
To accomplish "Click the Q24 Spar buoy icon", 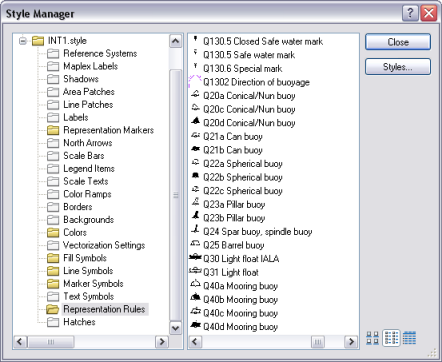I will pos(195,229).
